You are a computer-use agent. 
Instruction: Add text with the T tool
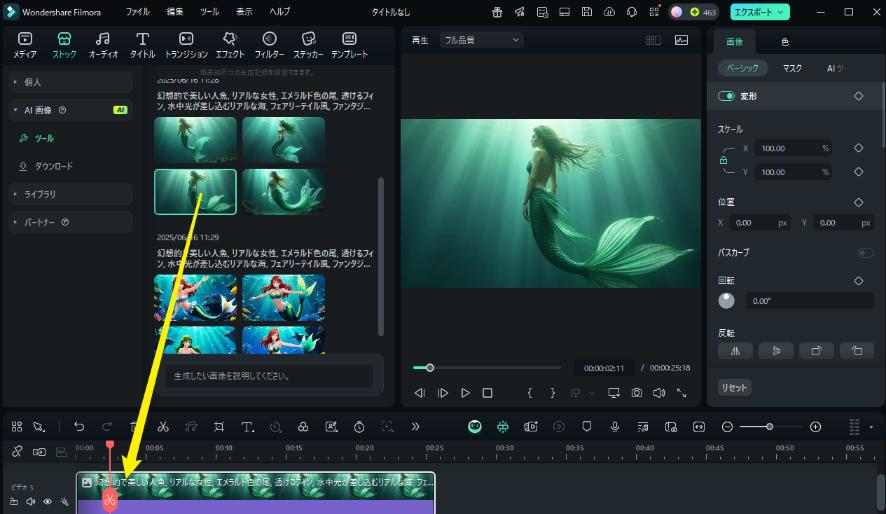247,427
